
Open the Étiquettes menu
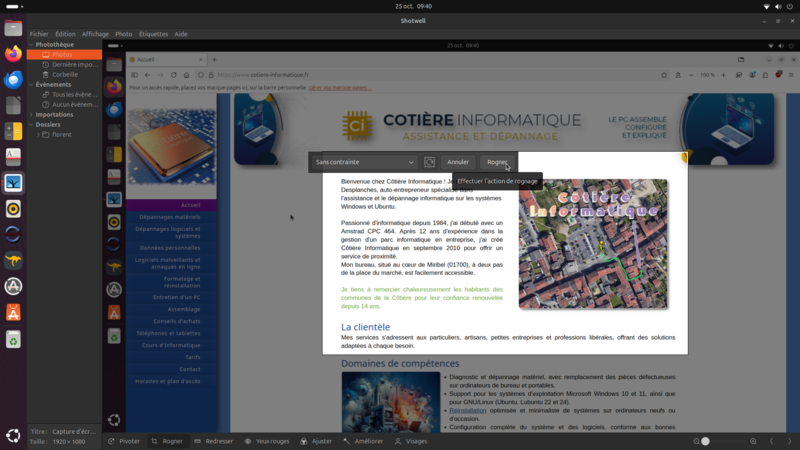pyautogui.click(x=154, y=34)
